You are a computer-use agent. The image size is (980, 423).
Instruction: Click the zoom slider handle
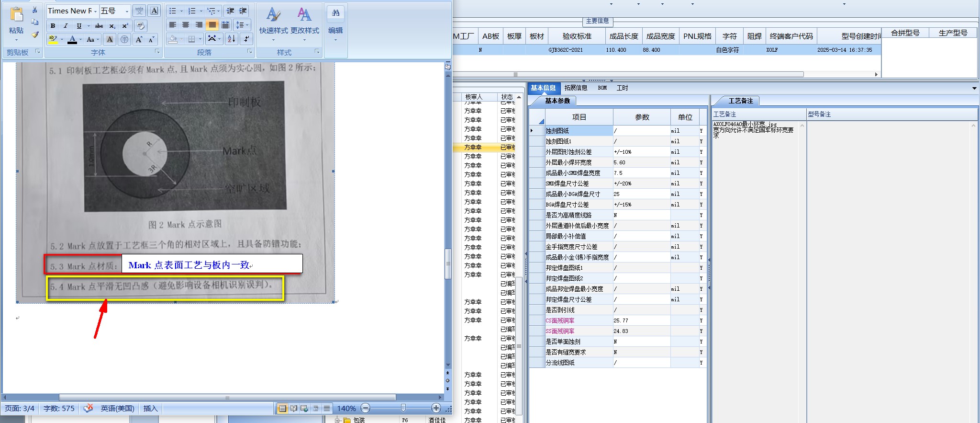[x=403, y=408]
